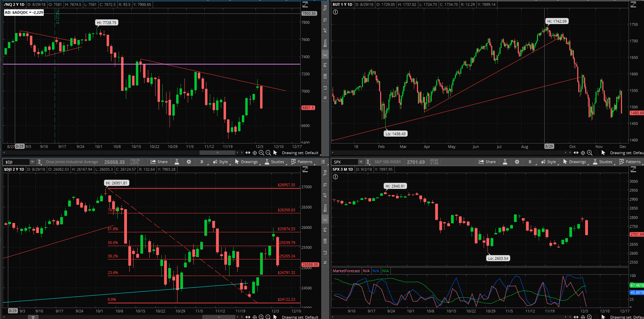Click the zoom-out magnifier under the $DJI chart
The width and height of the screenshot is (644, 319).
[268, 317]
